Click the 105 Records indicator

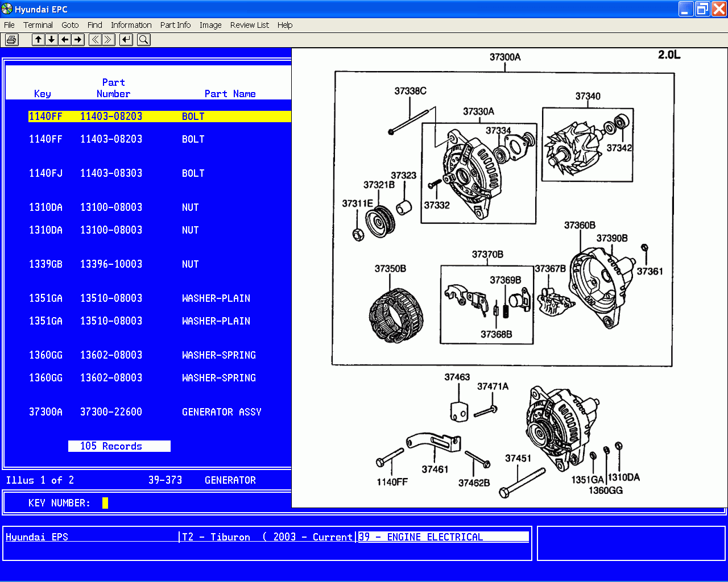coord(119,446)
